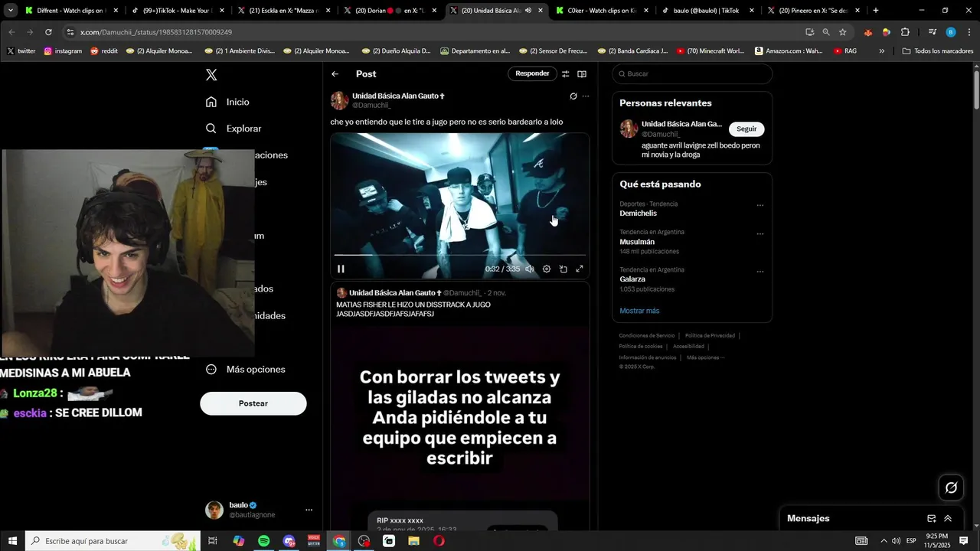Open the Accesibilidad footer link
Viewport: 980px width, 551px height.
click(x=688, y=346)
